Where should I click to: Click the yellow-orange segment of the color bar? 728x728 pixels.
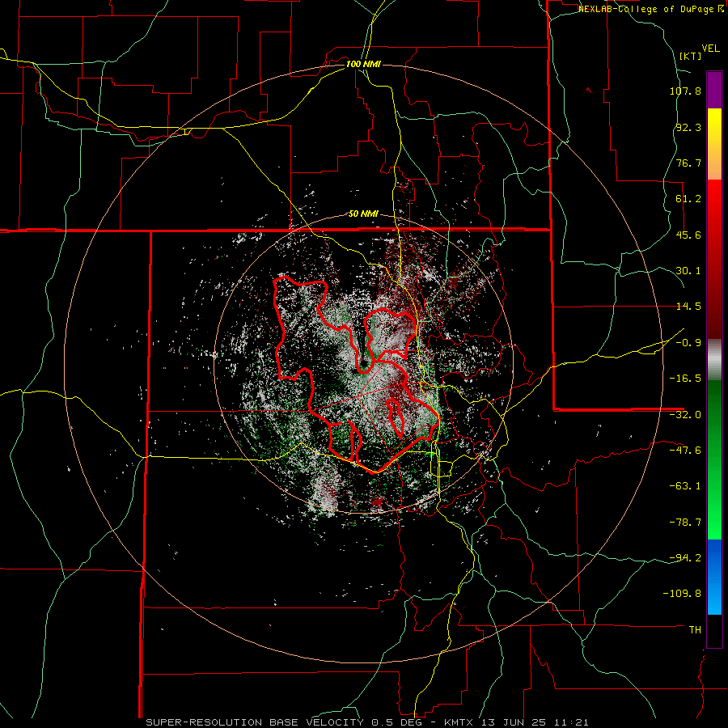tap(714, 144)
